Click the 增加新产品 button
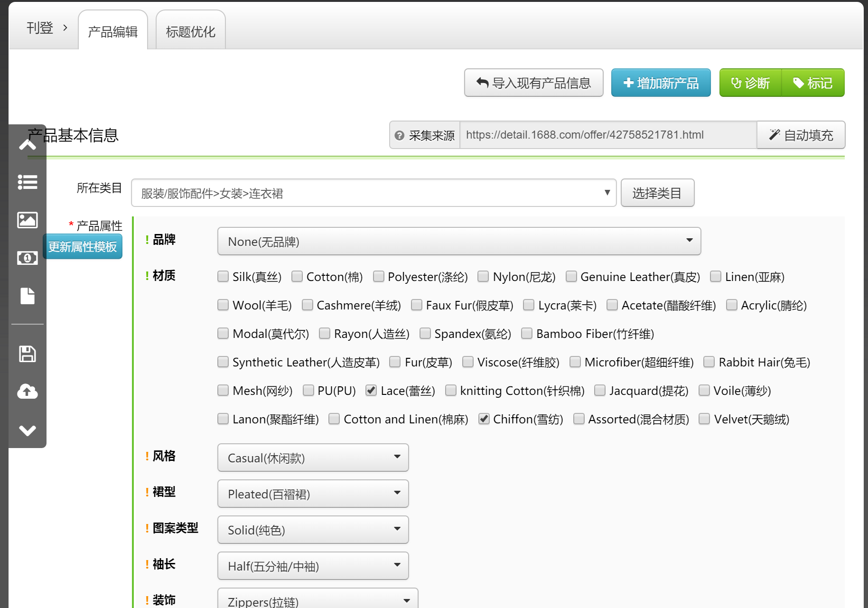The image size is (868, 608). 661,83
